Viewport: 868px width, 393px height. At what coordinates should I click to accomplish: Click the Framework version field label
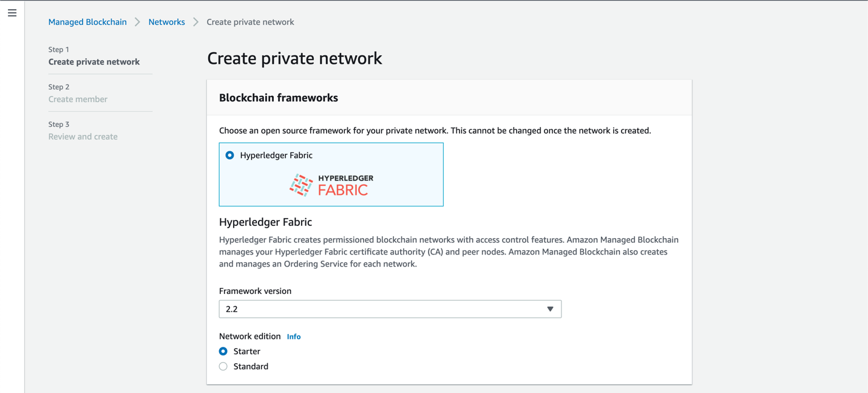255,291
